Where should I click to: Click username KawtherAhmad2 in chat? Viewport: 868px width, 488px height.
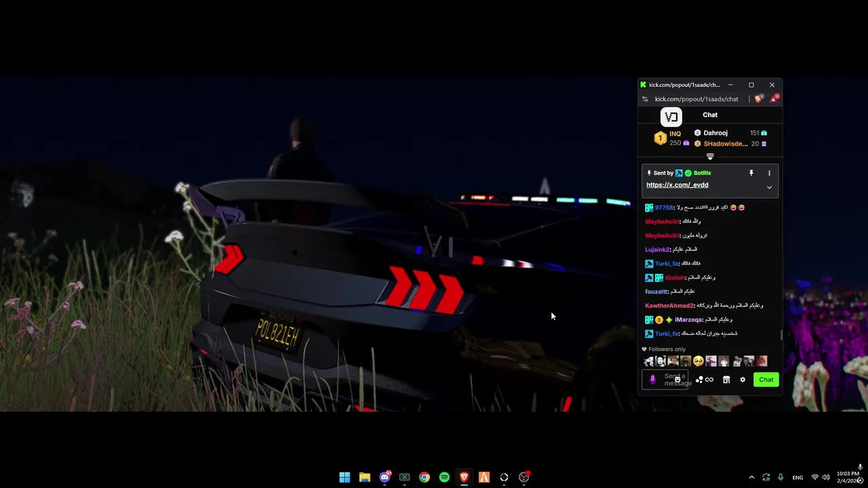pos(669,306)
